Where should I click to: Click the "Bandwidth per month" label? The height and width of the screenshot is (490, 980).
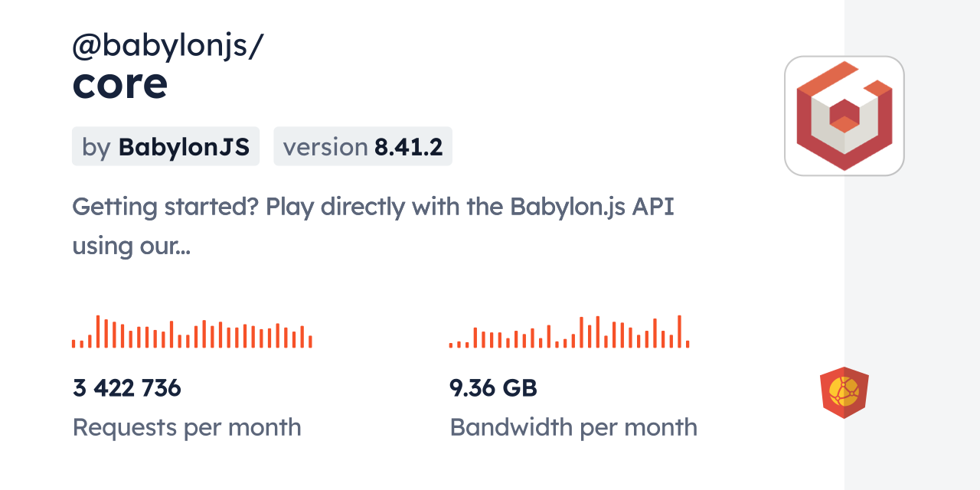click(x=573, y=427)
